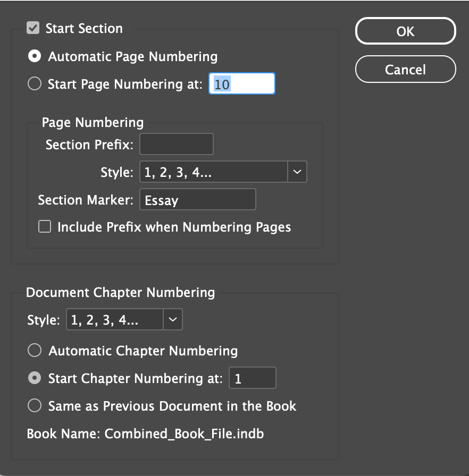Click the Section Marker field showing Essay
The height and width of the screenshot is (476, 469).
click(x=197, y=199)
